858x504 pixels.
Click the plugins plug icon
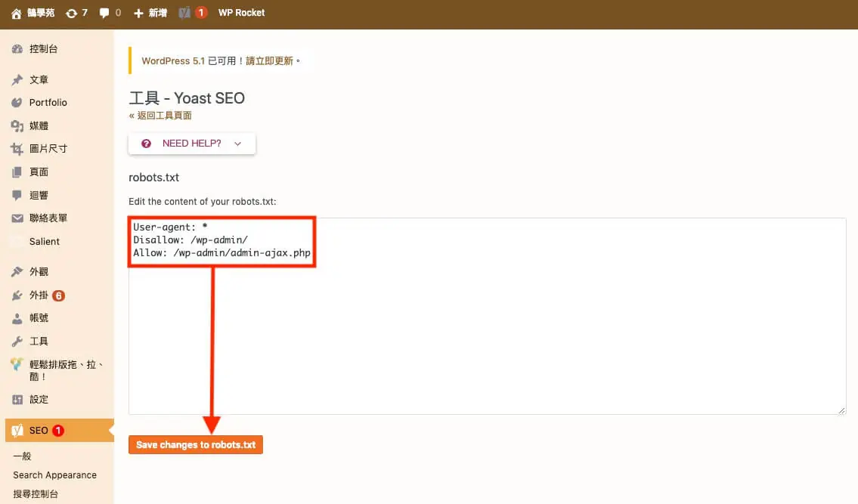(17, 295)
